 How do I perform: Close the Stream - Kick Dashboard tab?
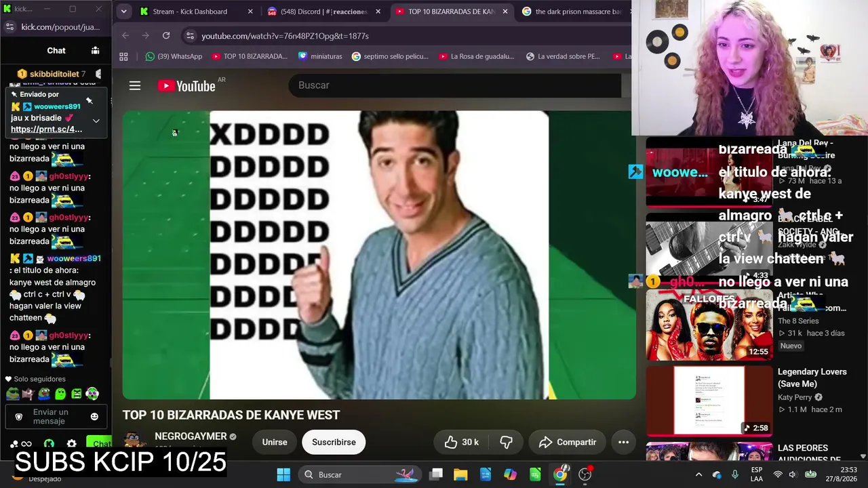tap(250, 12)
